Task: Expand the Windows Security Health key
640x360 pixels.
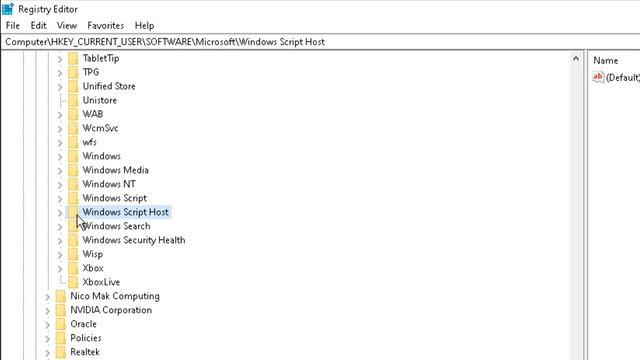Action: (60, 241)
